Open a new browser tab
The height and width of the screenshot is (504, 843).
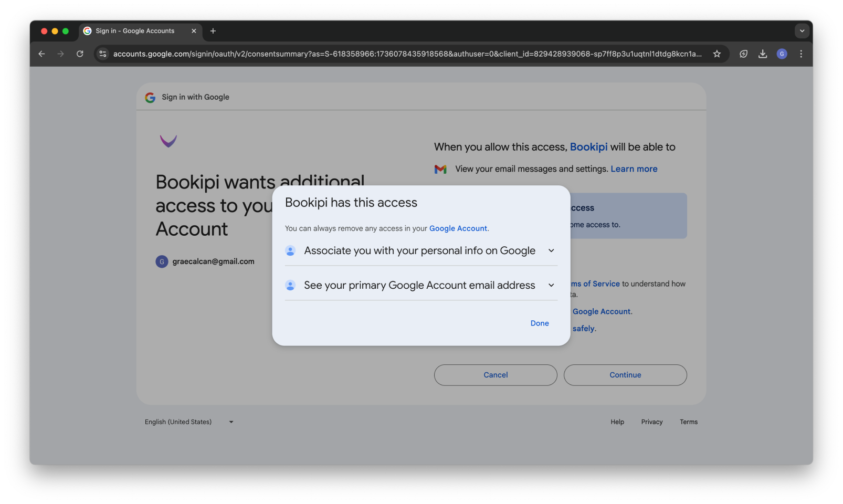click(213, 31)
